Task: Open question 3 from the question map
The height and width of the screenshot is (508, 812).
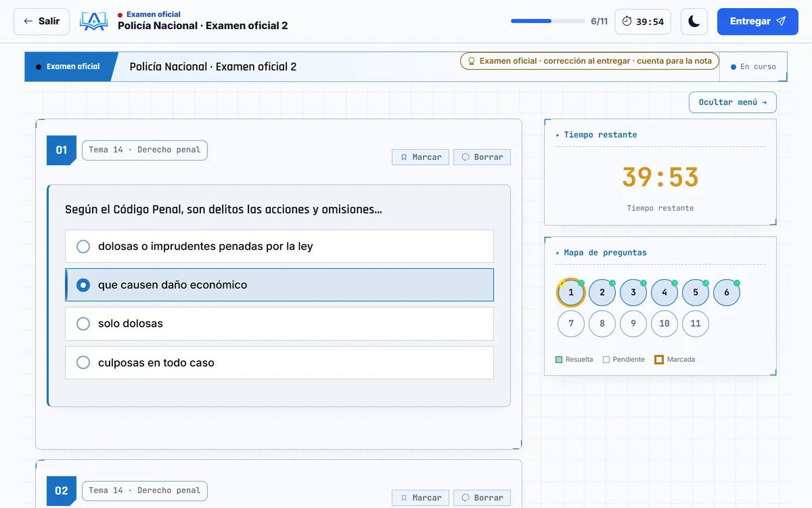Action: [633, 293]
